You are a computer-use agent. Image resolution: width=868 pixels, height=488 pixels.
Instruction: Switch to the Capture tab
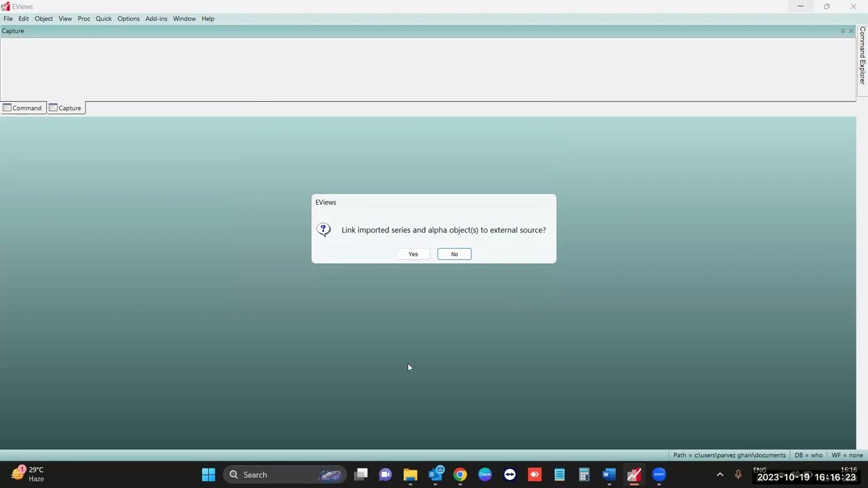point(66,108)
